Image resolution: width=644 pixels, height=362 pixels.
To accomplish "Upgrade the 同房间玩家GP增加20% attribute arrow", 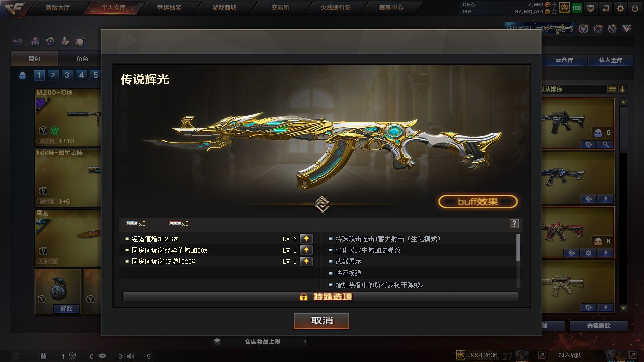I will 306,261.
